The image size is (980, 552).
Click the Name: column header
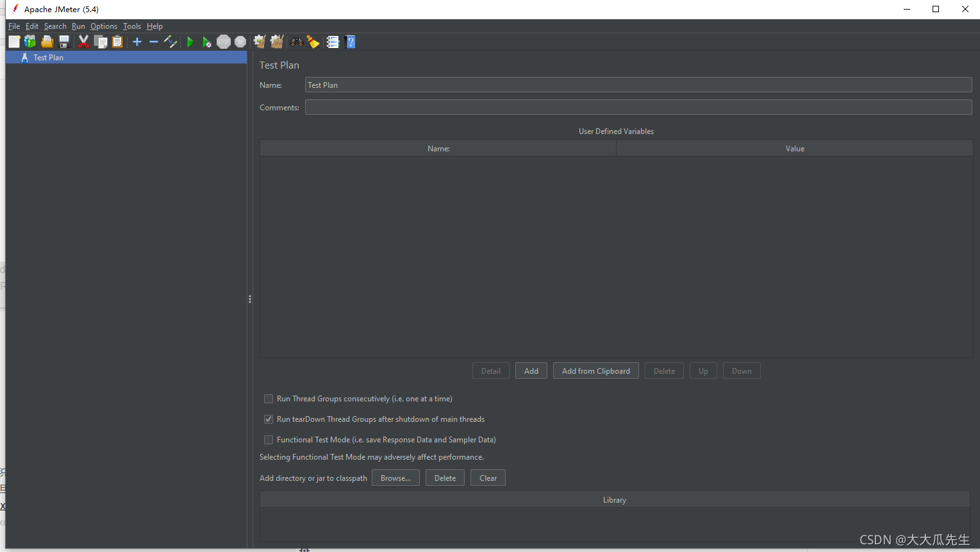click(x=438, y=148)
